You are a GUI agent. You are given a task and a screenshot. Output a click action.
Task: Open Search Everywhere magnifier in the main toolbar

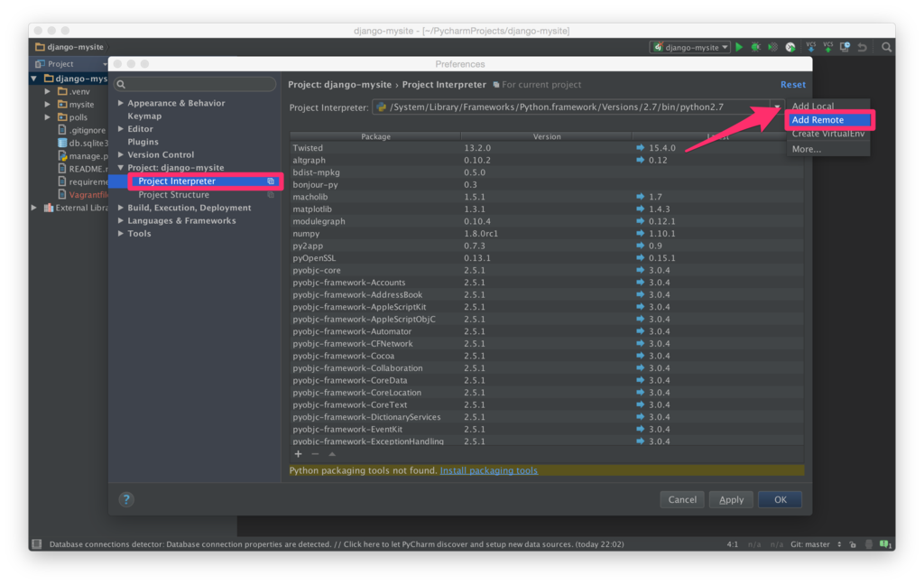[886, 47]
